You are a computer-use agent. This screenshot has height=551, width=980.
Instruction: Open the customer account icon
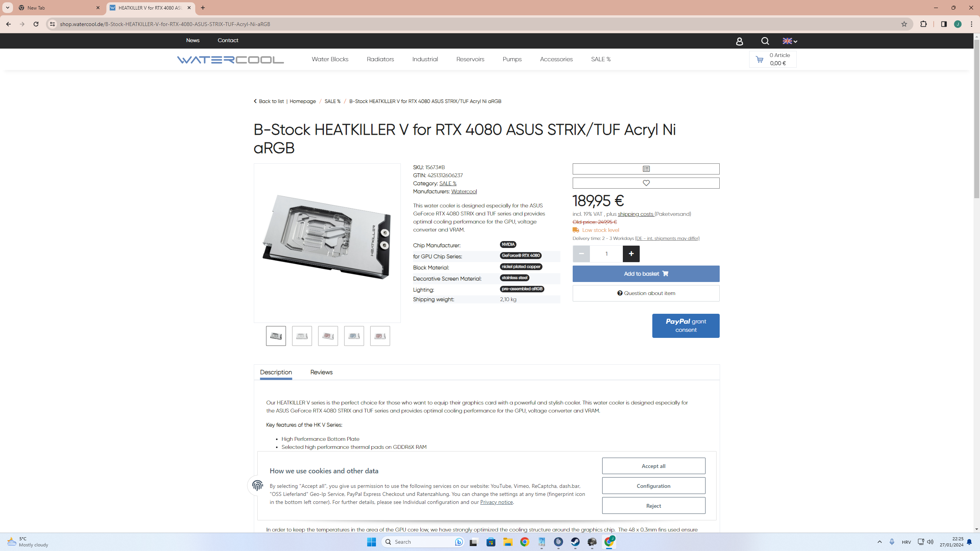click(x=740, y=41)
